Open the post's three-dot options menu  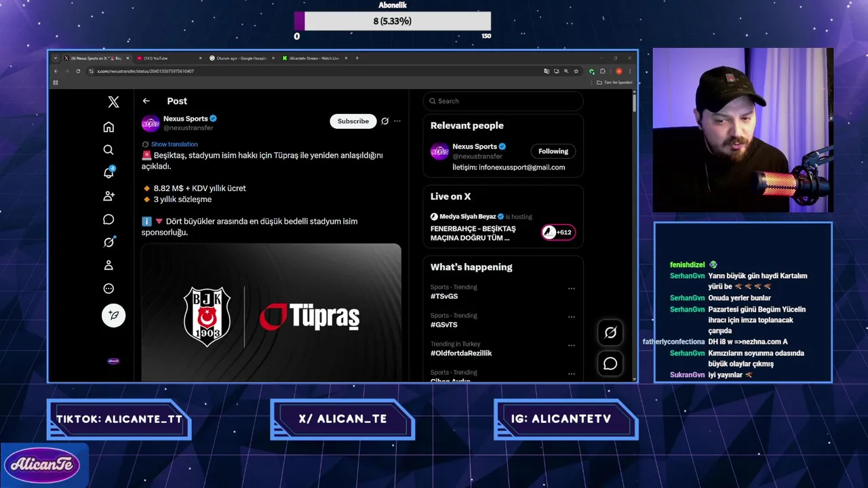(397, 121)
